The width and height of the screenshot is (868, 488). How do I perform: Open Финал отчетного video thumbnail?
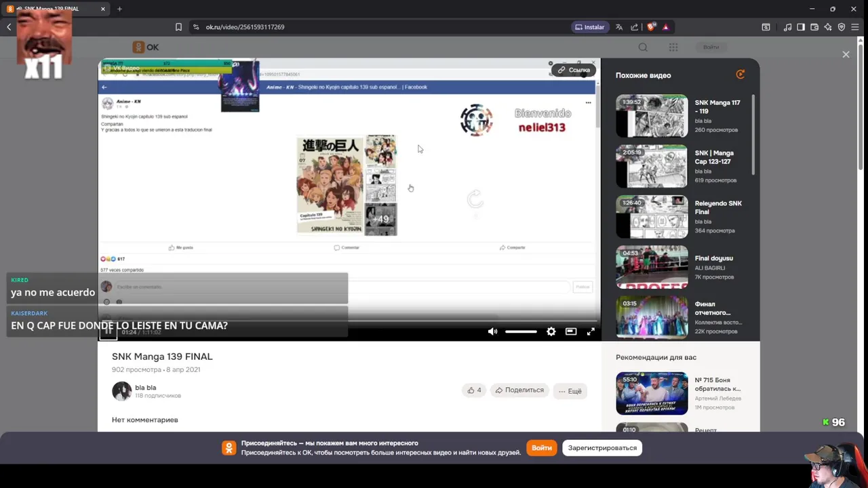click(x=652, y=317)
